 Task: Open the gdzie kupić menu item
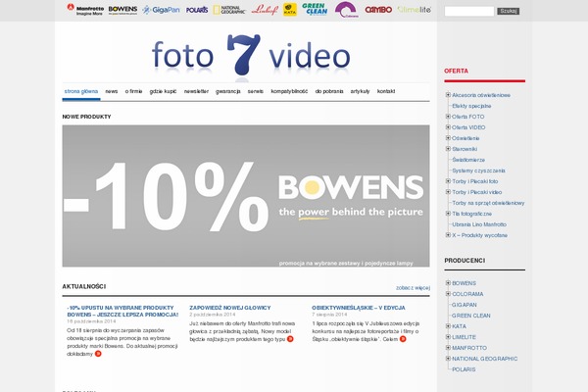(163, 91)
